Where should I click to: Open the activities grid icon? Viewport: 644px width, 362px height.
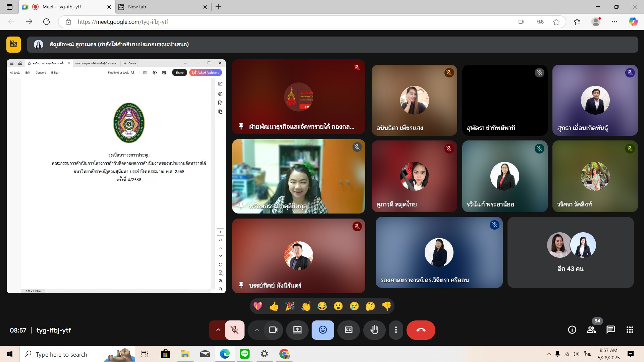[630, 330]
